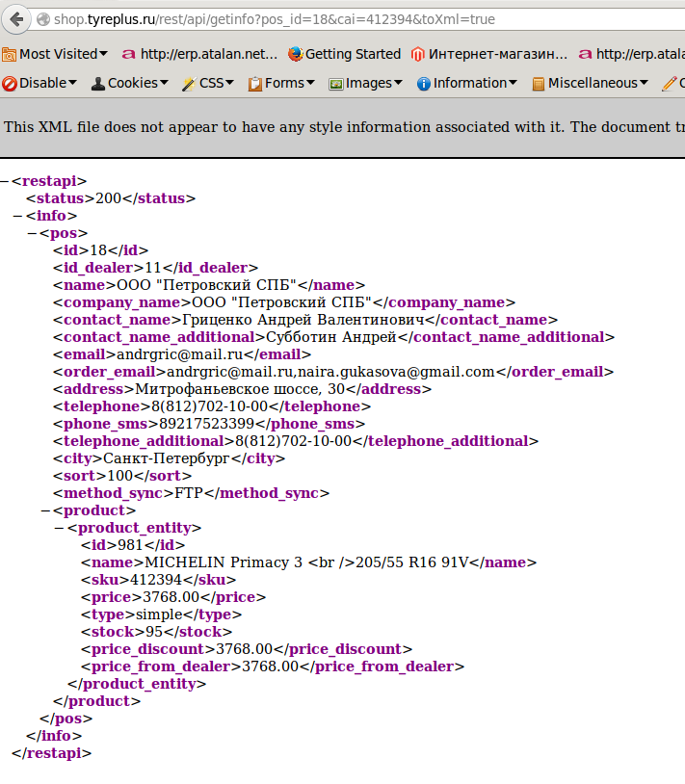Screen dimensions: 685x784
Task: Click the type value simple
Action: 160,614
